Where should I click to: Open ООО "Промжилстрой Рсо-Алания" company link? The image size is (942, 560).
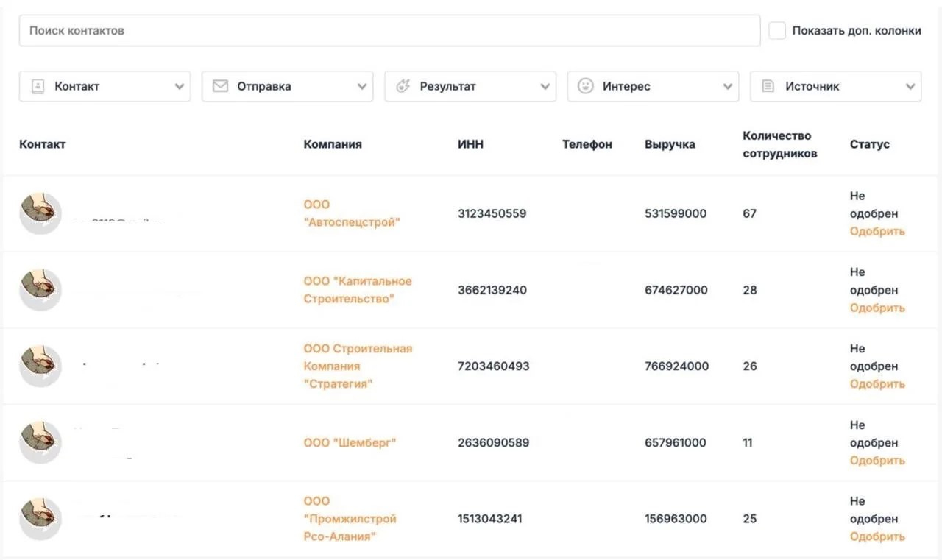coord(350,519)
